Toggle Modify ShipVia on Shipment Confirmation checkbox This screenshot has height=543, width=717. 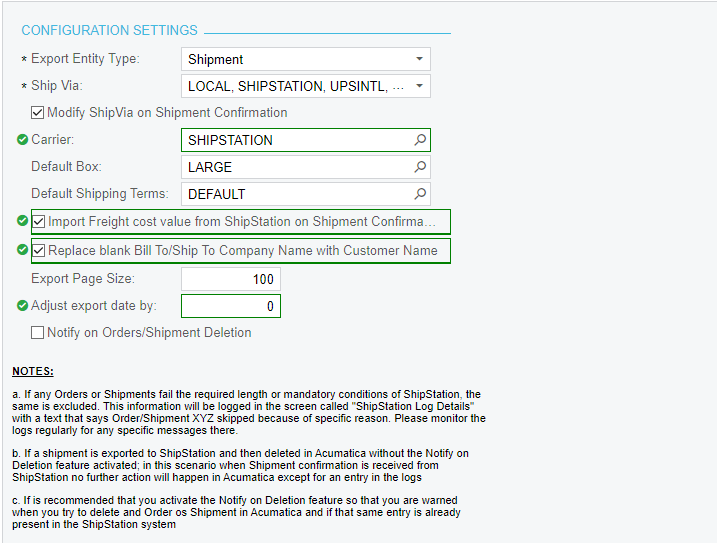pos(37,113)
